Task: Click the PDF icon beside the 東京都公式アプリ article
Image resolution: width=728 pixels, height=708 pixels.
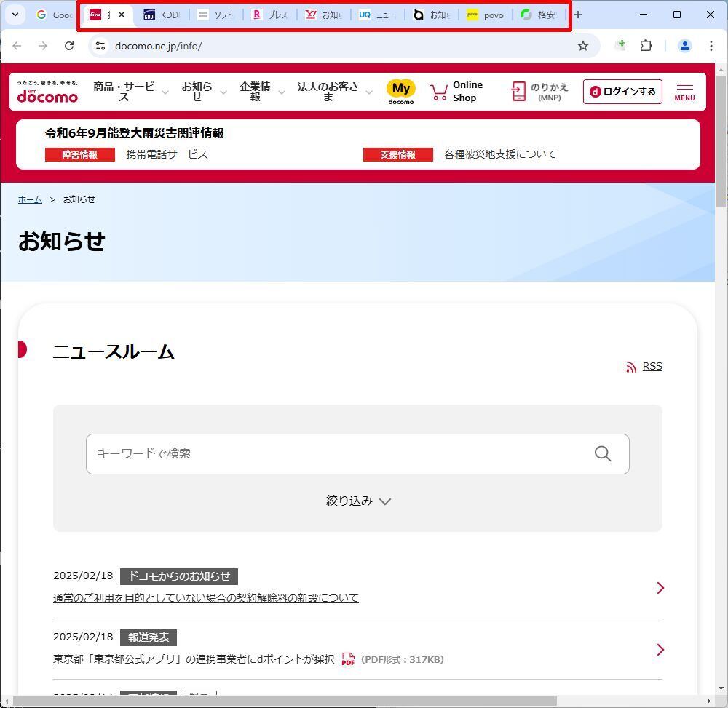Action: (348, 659)
